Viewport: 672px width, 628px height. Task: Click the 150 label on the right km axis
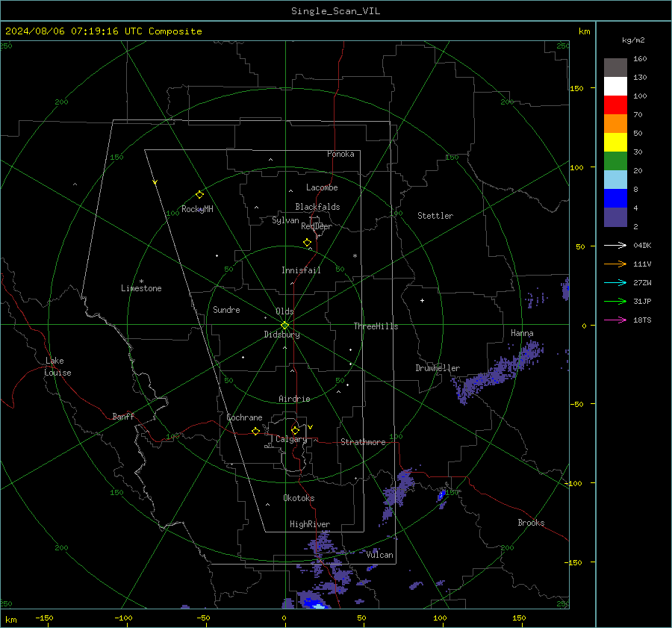(x=576, y=88)
